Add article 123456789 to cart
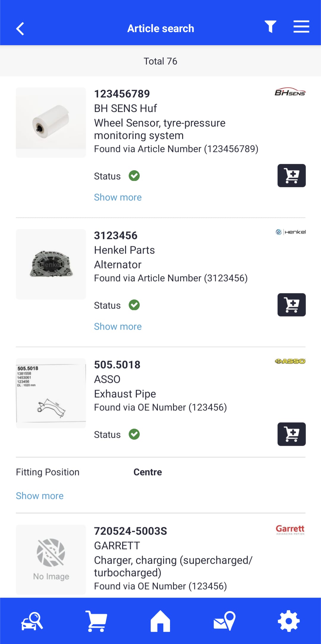 pos(291,175)
